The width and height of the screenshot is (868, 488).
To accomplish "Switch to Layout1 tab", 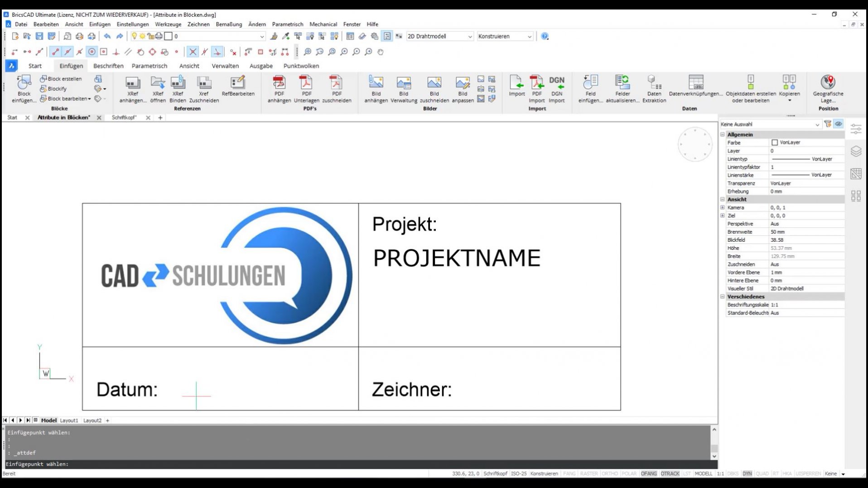I will pos(69,420).
